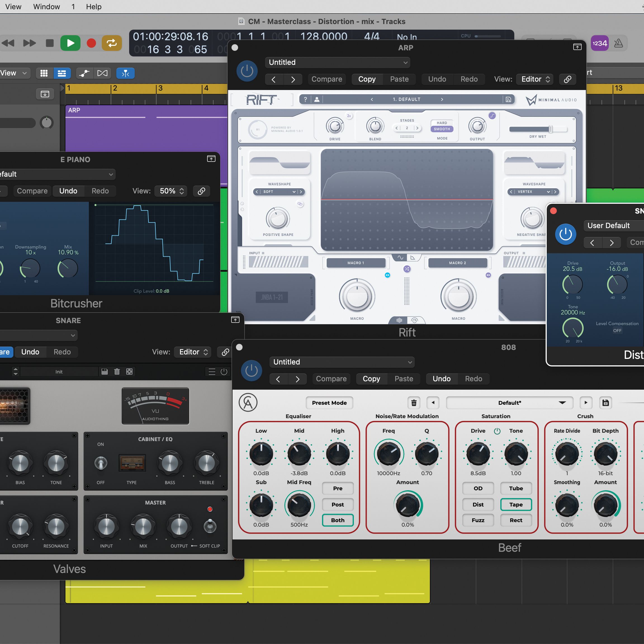Start playback with the green Play button
The image size is (644, 644).
70,43
